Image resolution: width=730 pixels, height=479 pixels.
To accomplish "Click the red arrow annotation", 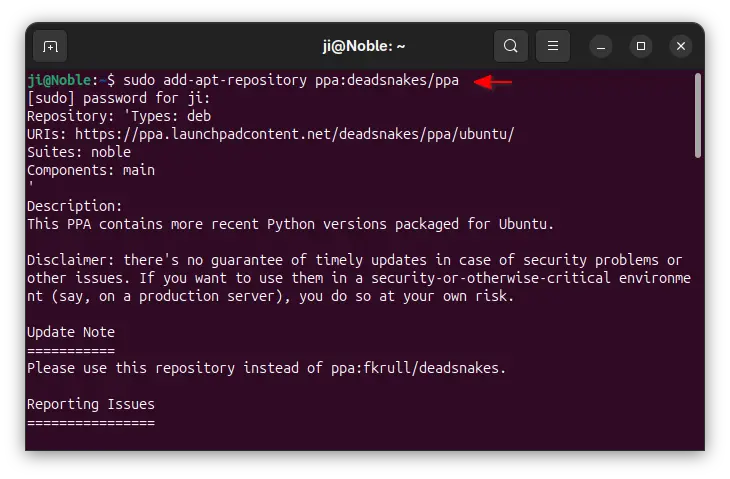I will pos(493,82).
